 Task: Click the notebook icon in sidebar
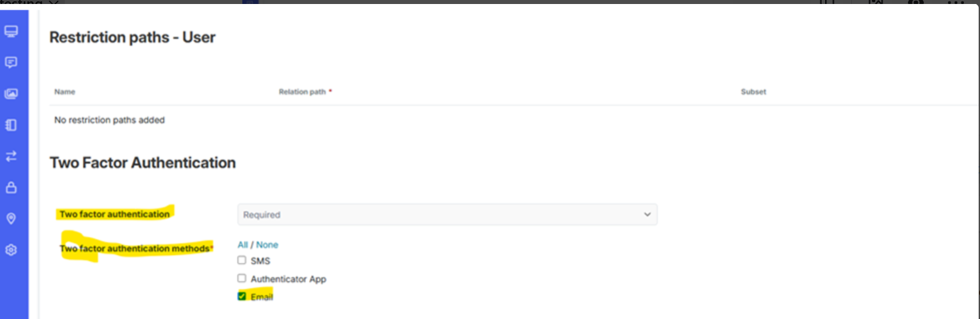pos(11,125)
